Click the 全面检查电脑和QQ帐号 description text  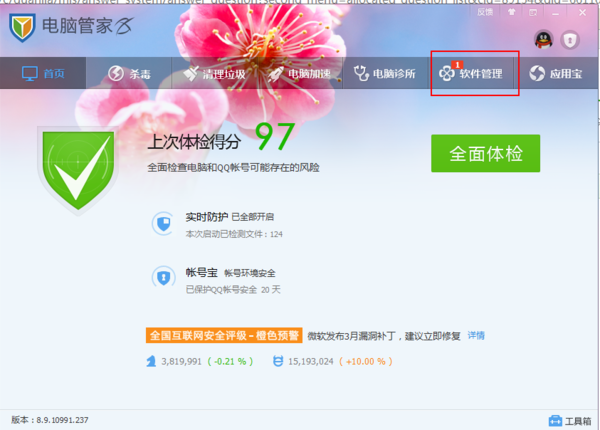click(233, 168)
